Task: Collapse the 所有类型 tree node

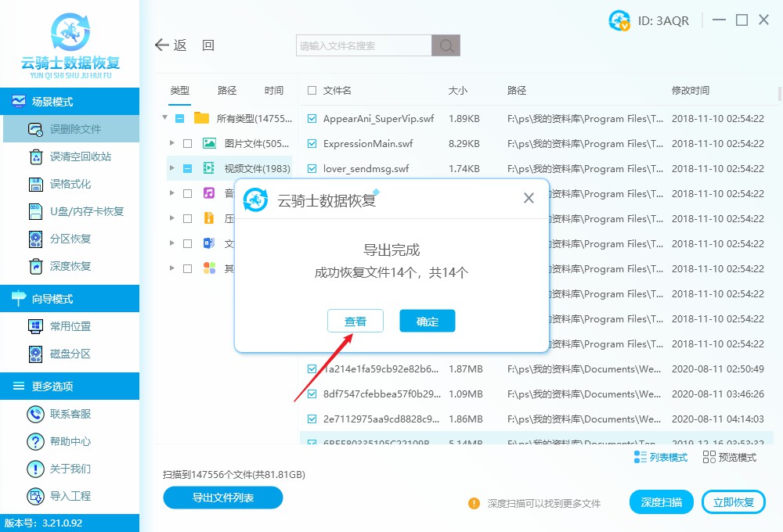Action: click(x=164, y=118)
